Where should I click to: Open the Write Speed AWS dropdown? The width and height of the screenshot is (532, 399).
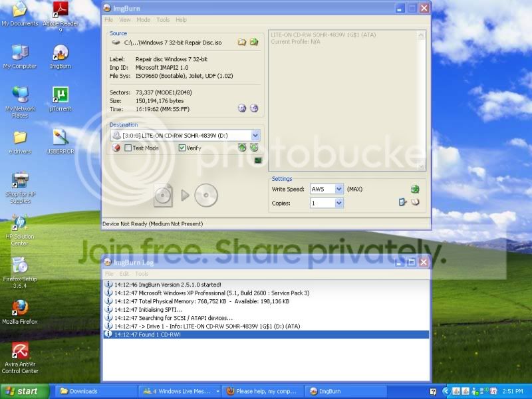coord(339,189)
